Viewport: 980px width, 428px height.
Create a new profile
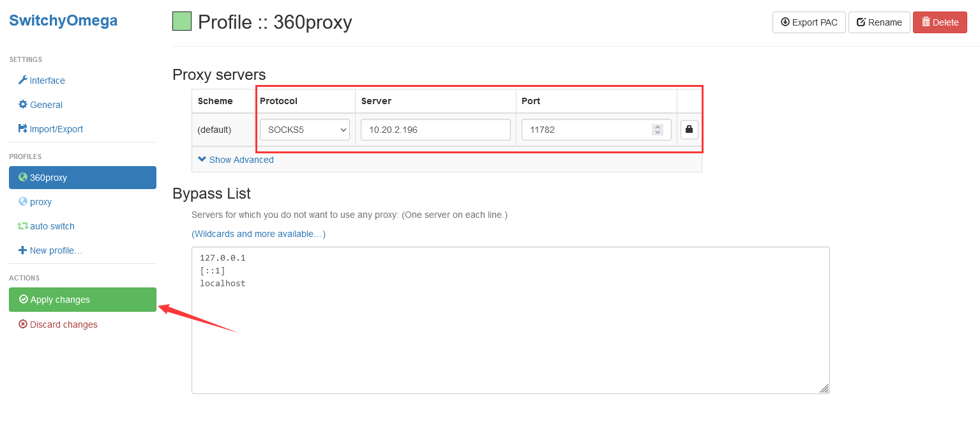tap(50, 250)
